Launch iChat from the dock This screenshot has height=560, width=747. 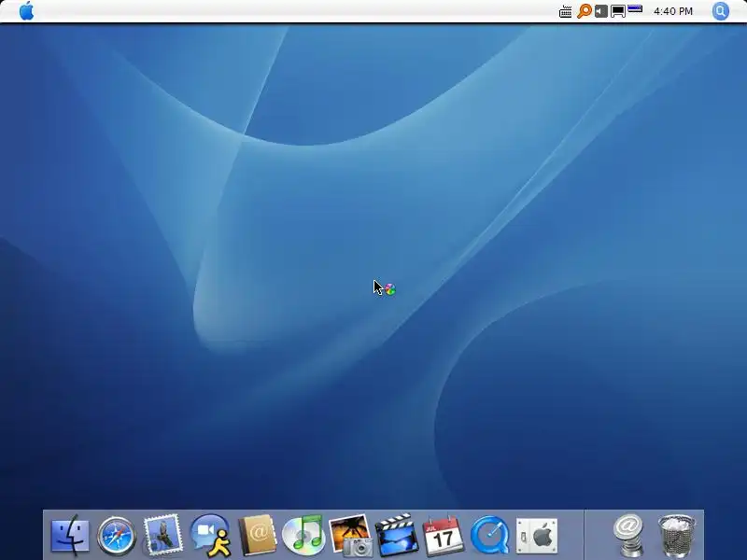(211, 535)
